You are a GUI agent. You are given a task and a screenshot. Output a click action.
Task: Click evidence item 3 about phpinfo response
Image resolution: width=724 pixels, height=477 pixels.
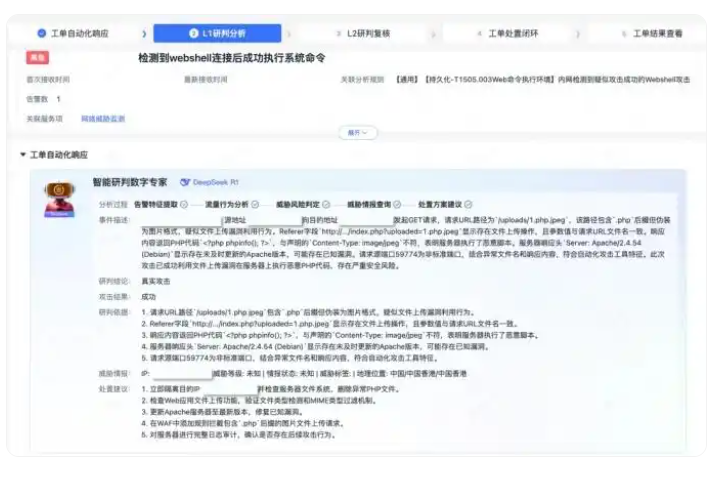pyautogui.click(x=340, y=335)
